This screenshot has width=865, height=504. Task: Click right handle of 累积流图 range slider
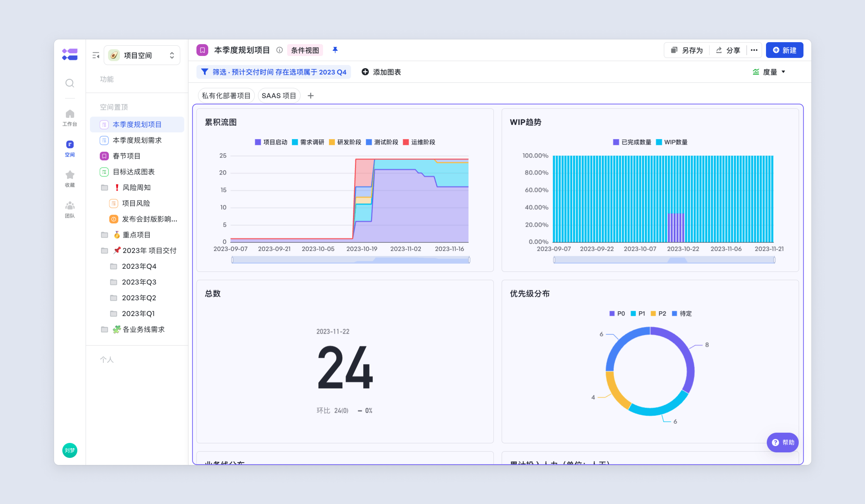pyautogui.click(x=469, y=260)
